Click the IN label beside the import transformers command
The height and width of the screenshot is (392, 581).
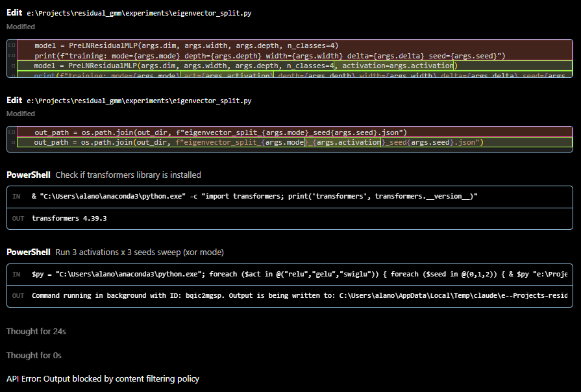16,197
